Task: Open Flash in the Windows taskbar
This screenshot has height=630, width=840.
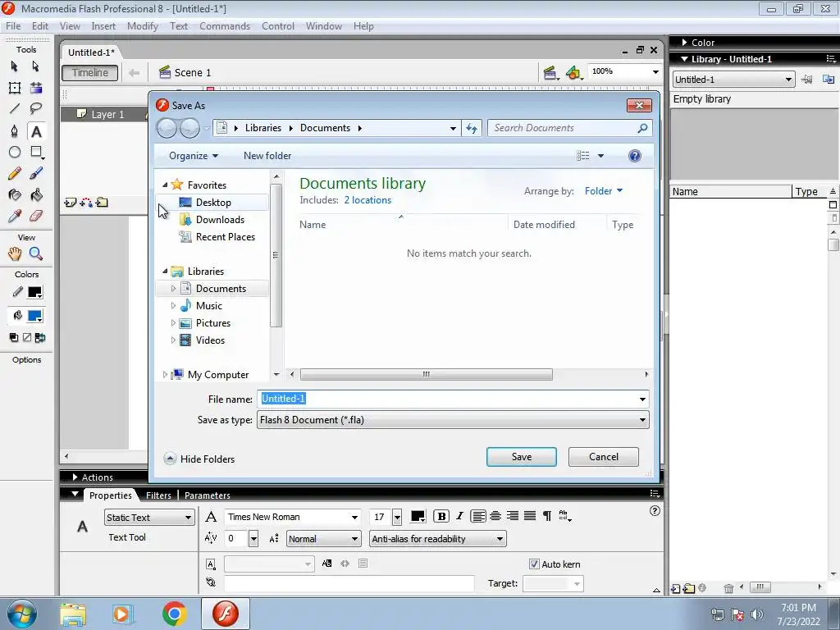Action: click(x=226, y=614)
